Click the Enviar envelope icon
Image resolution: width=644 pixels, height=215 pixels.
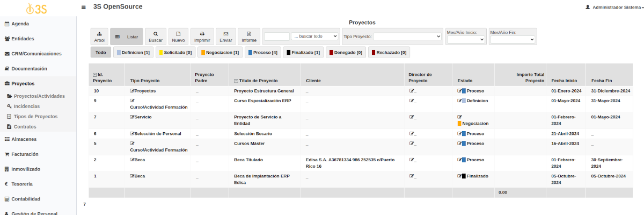point(226,33)
